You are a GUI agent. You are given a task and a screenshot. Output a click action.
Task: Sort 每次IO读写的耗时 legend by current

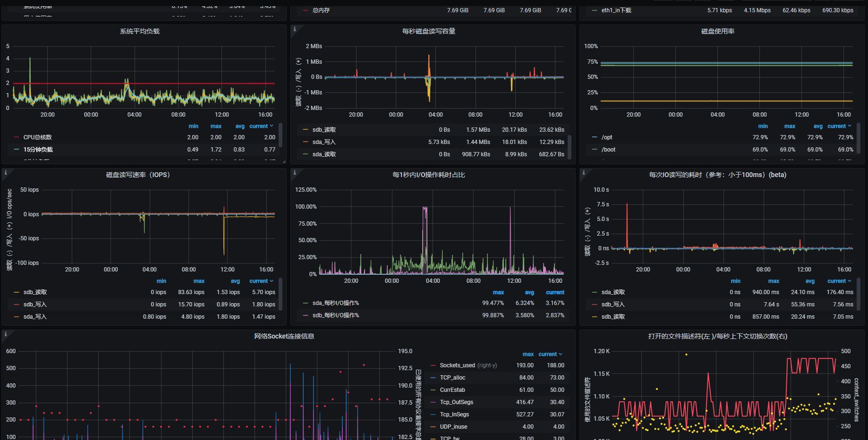click(x=840, y=281)
